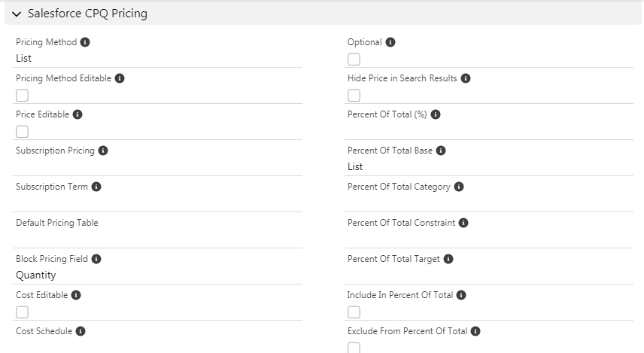
Task: Click the Percent Of Total Base info icon
Action: pyautogui.click(x=441, y=151)
